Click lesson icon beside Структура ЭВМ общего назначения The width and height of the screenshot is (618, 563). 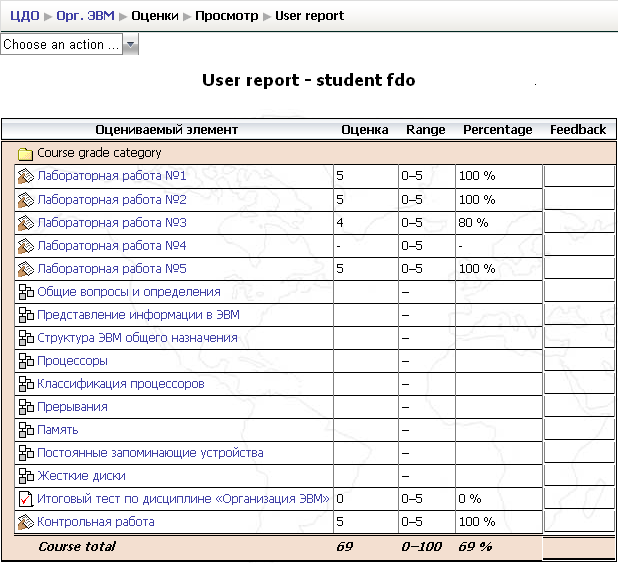[x=26, y=338]
